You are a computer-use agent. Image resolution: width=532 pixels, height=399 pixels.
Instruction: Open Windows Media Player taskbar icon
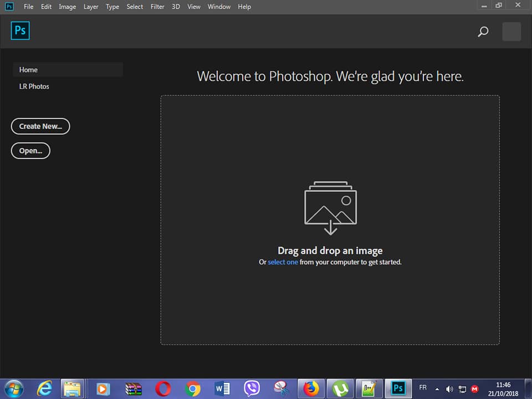coord(103,389)
